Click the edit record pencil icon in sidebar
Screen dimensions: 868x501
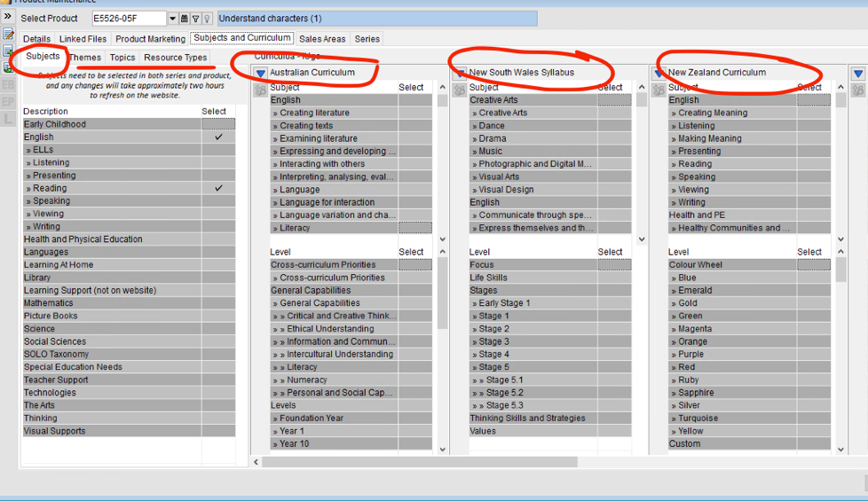pyautogui.click(x=8, y=35)
